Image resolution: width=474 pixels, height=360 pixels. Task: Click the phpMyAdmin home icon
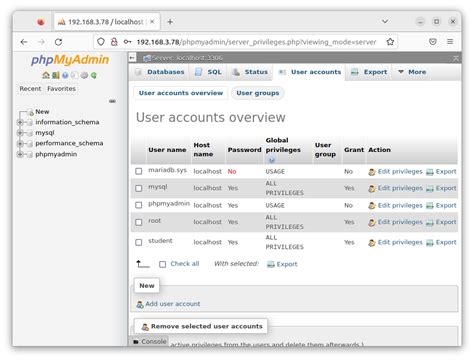(x=46, y=75)
